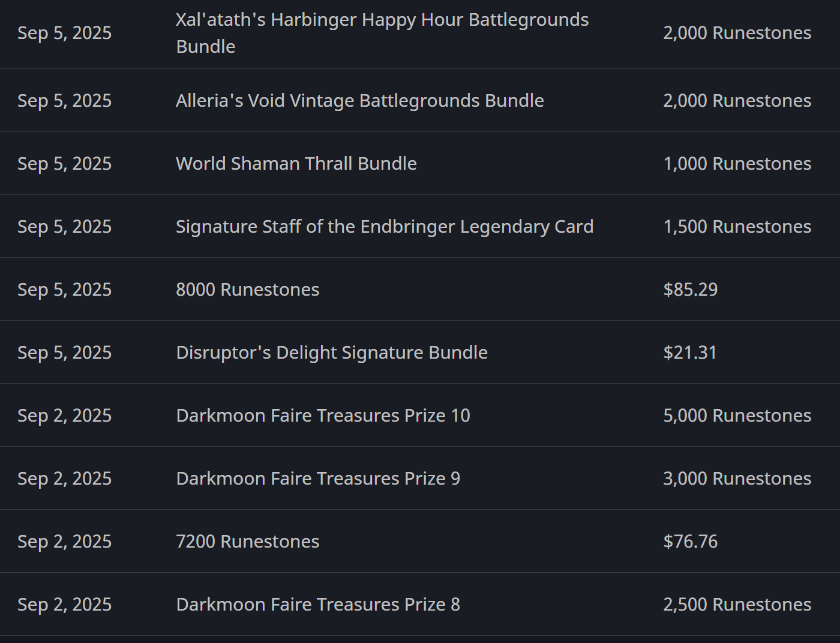Click the 7200 Runestones purchase name
This screenshot has width=840, height=643.
247,542
